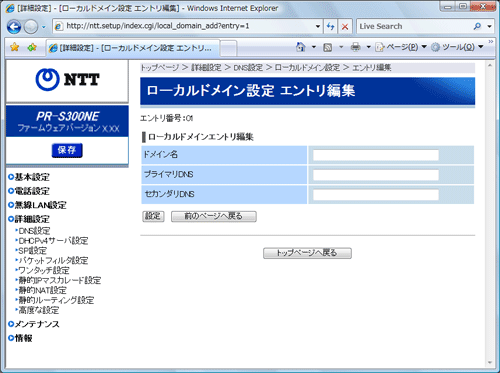Open the 静的ルーティング設定 sidebar link

56,300
